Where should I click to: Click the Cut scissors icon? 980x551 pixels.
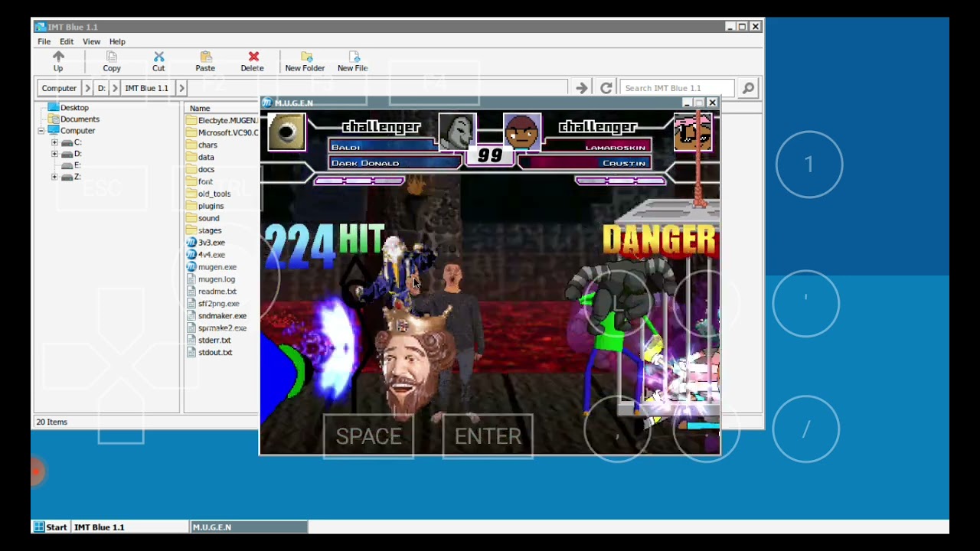158,61
